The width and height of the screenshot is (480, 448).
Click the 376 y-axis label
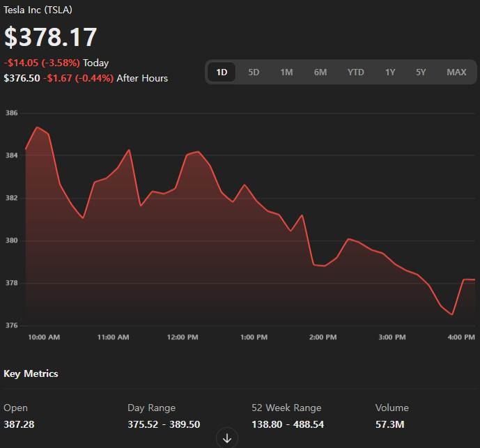(x=12, y=325)
